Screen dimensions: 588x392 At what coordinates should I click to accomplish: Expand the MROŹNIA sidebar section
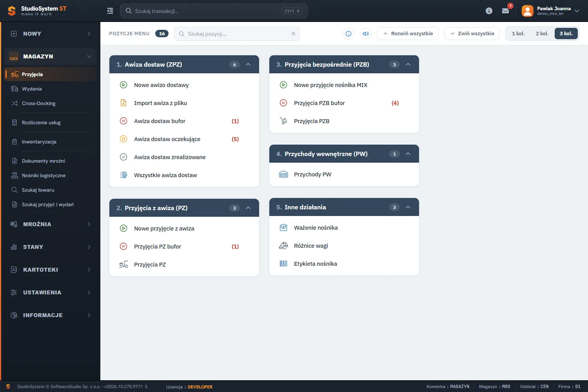coord(50,224)
